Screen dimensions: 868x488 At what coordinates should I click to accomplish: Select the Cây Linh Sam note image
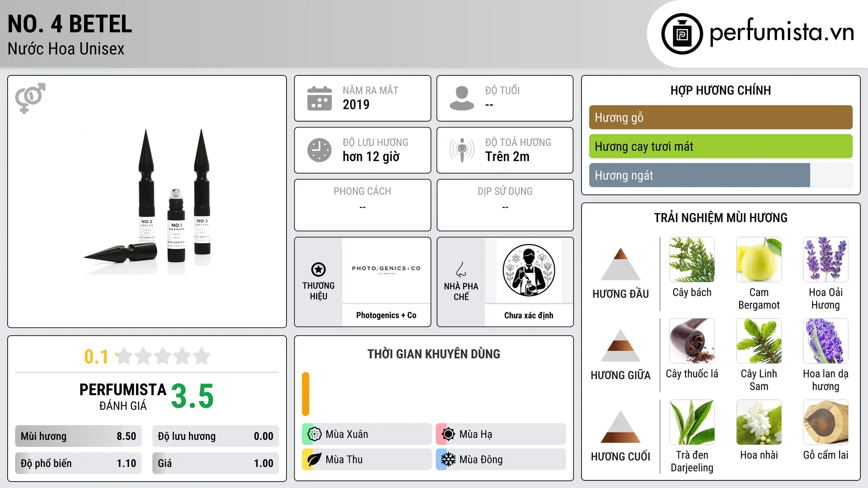click(759, 341)
